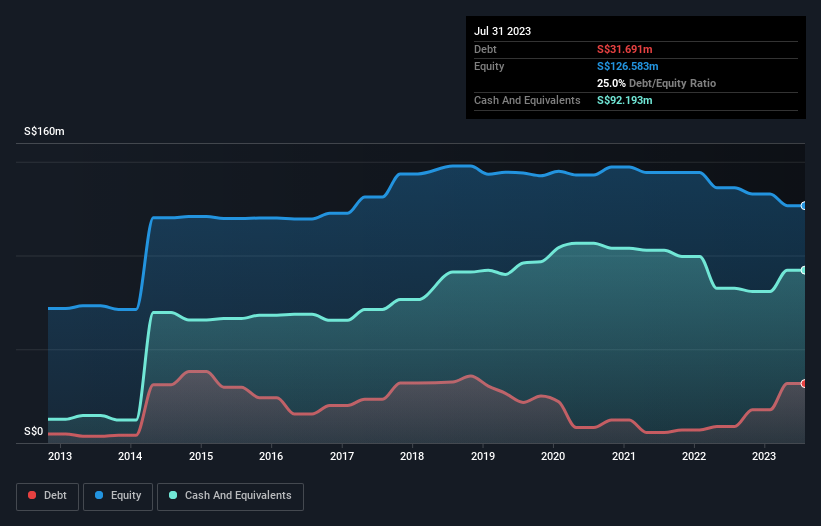The height and width of the screenshot is (526, 821).
Task: Click the S$160m y-axis label
Action: [x=44, y=131]
